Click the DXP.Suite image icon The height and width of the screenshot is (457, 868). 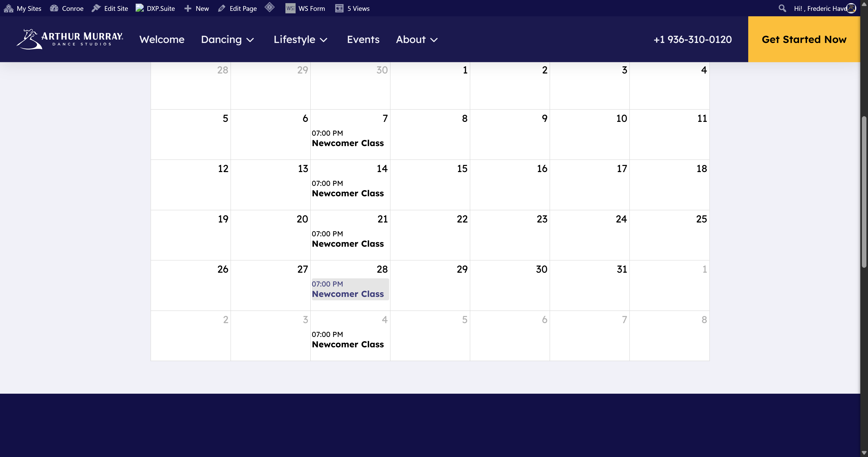tap(139, 8)
